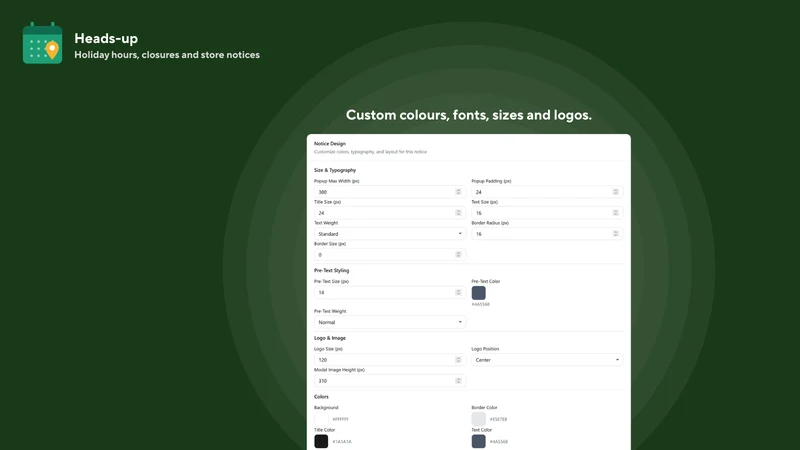The height and width of the screenshot is (450, 800).
Task: Focus the Popup Max Width input showing 380
Action: point(390,192)
